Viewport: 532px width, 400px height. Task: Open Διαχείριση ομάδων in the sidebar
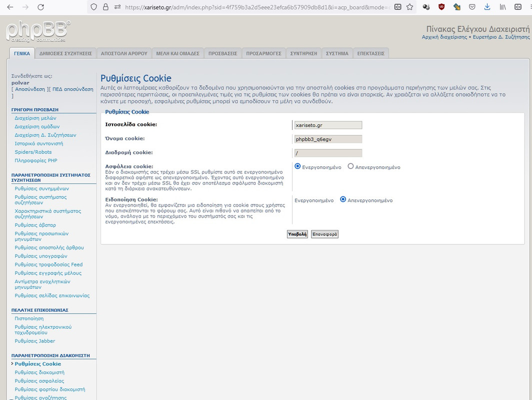tap(37, 126)
